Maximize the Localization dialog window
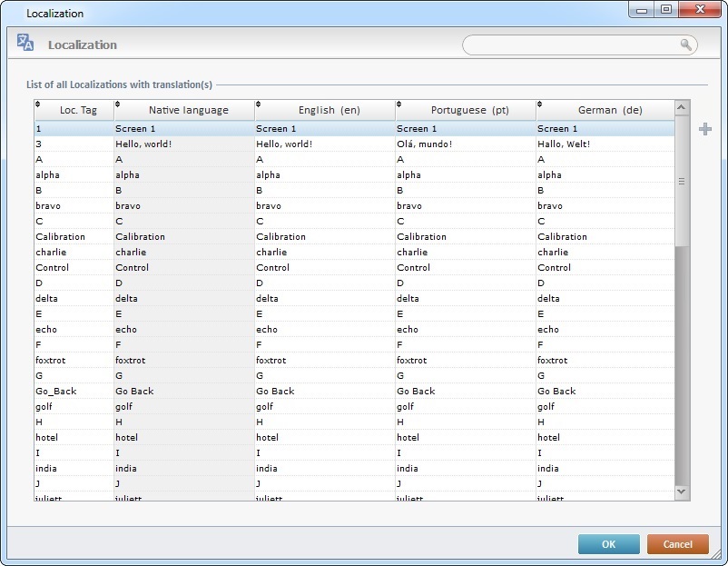 666,10
